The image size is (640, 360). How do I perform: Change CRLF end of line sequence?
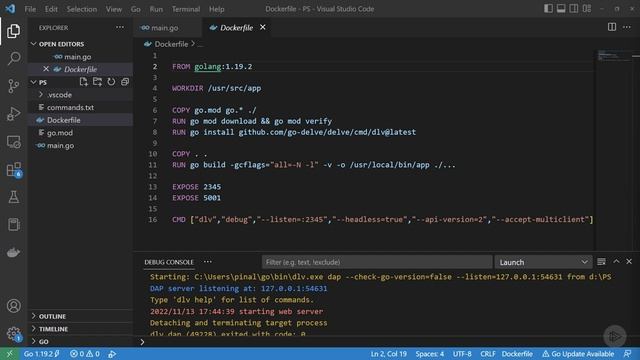click(x=488, y=353)
